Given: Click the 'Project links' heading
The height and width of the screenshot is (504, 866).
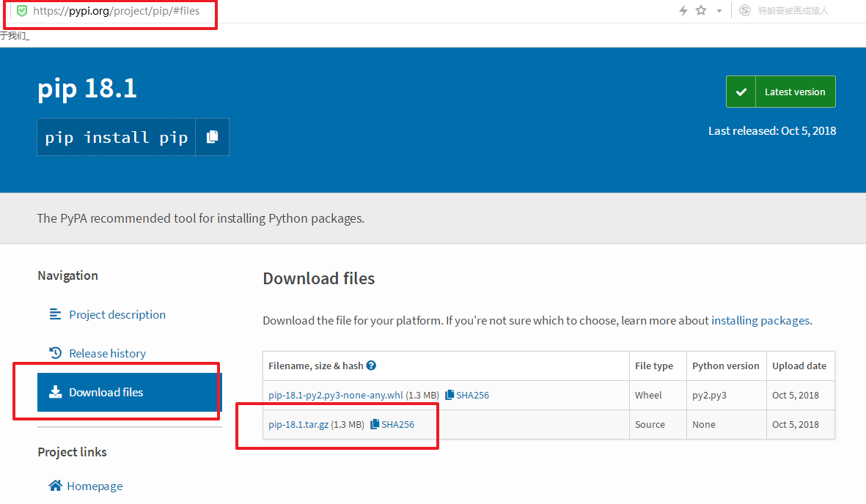Looking at the screenshot, I should (73, 452).
